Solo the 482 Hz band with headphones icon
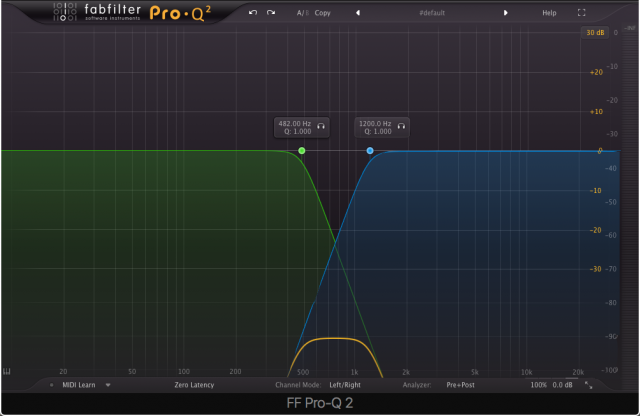This screenshot has height=416, width=640. click(x=321, y=127)
